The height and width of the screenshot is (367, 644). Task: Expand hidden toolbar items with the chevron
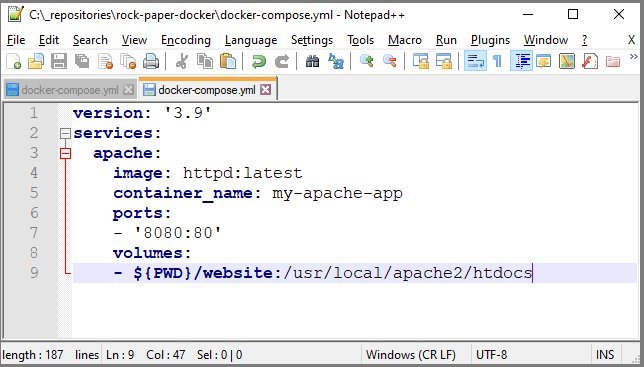point(633,57)
